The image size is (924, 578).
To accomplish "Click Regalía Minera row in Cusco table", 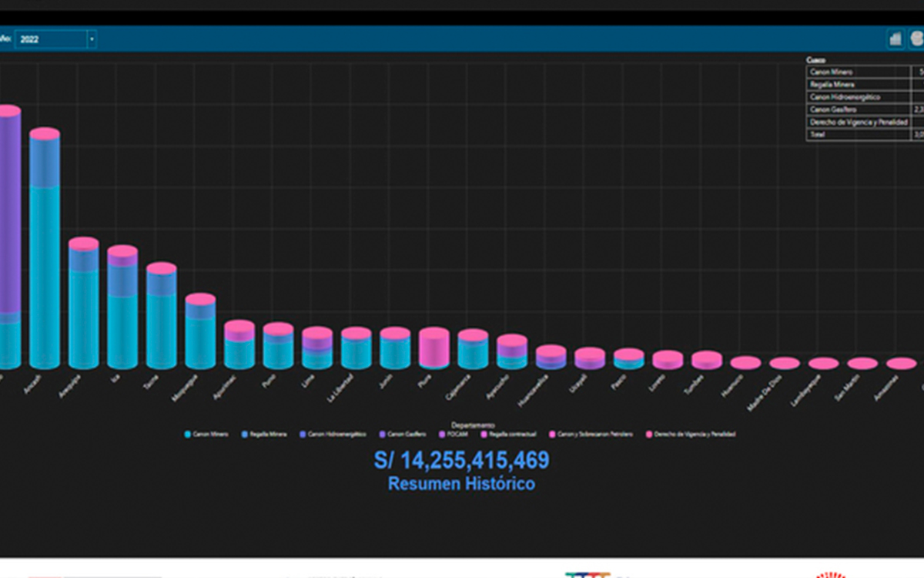I will 865,85.
